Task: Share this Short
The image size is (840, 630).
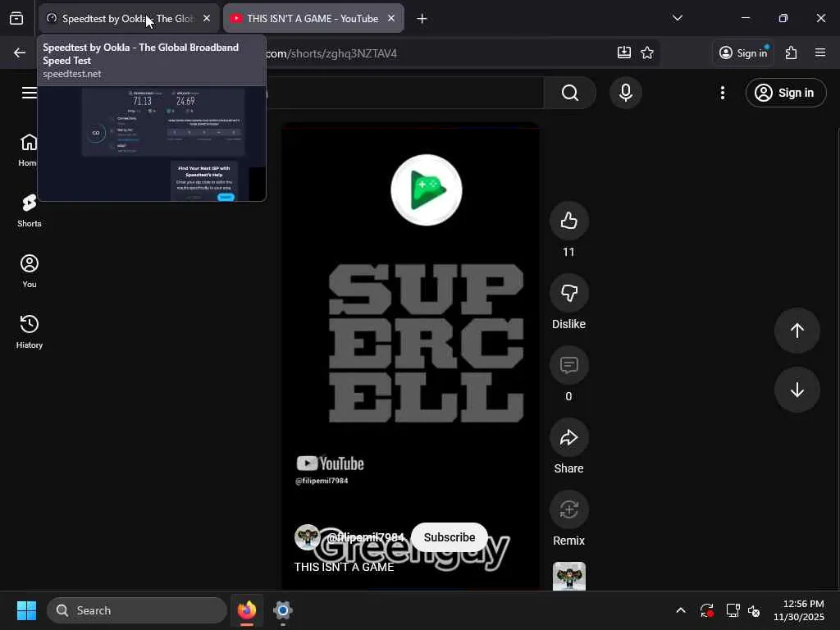Action: [x=569, y=437]
